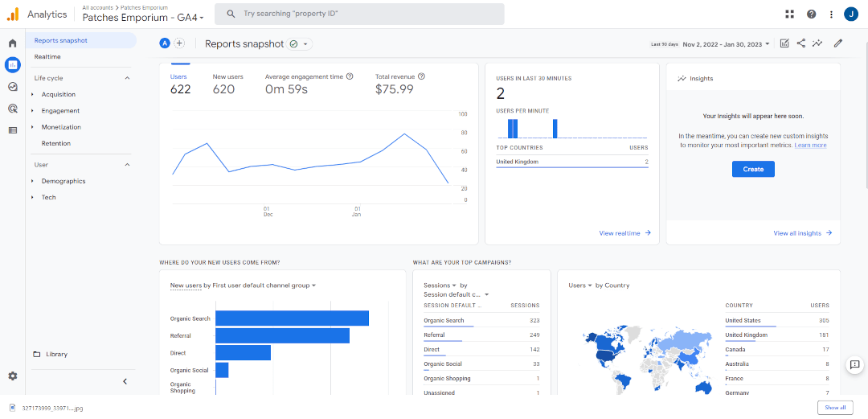
Task: Click the Learn more link
Action: 810,146
